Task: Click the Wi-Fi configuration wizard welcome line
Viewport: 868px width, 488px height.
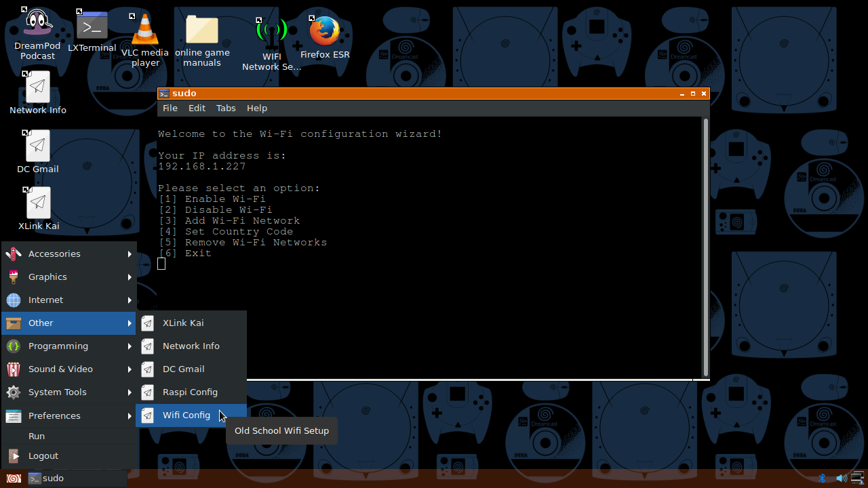Action: (300, 134)
